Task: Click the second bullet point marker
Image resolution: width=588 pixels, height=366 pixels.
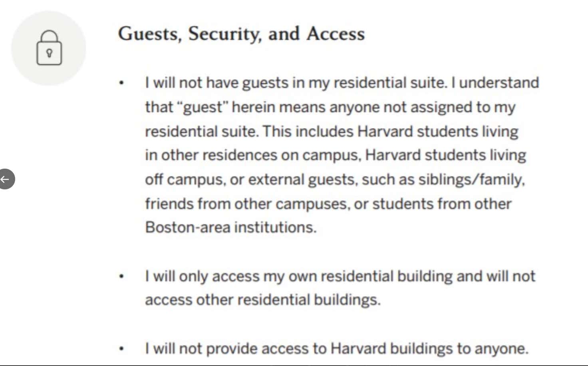Action: [121, 276]
